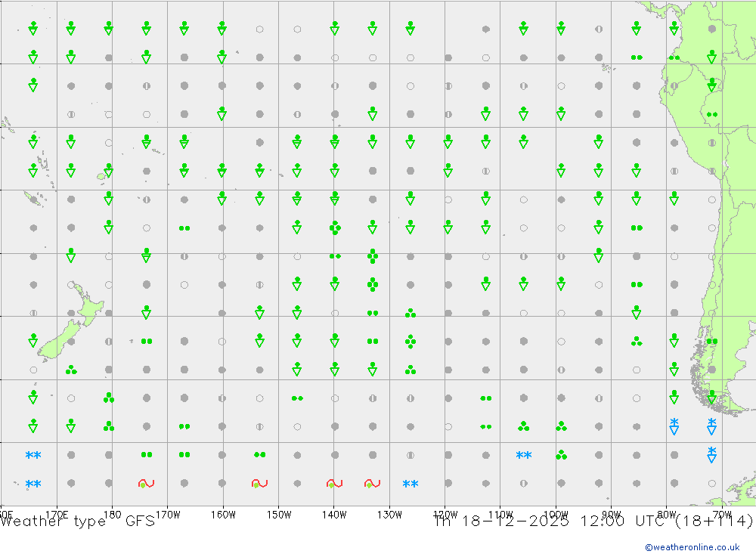This screenshot has height=554, width=756.
Task: Click the "Weather type GFS" title text
Action: click(x=77, y=522)
